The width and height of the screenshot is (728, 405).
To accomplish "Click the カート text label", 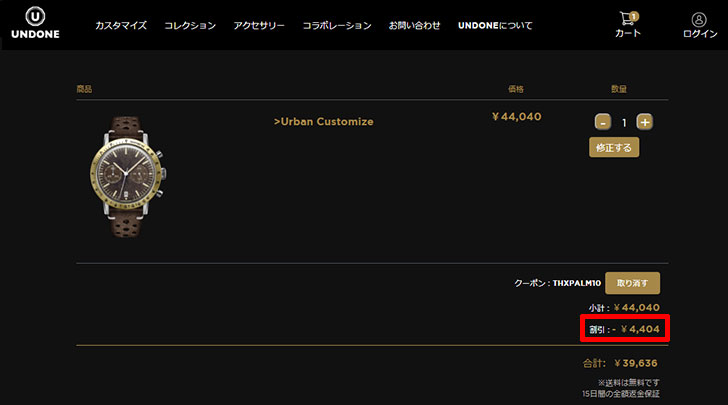I will point(627,34).
